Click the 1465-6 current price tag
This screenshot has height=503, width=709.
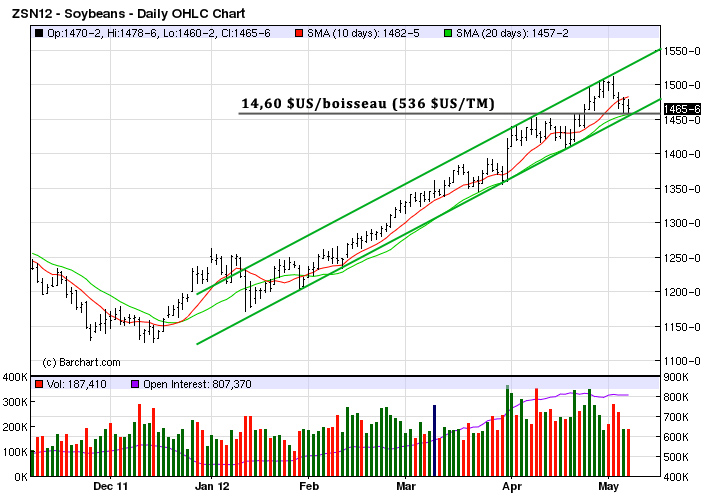683,109
